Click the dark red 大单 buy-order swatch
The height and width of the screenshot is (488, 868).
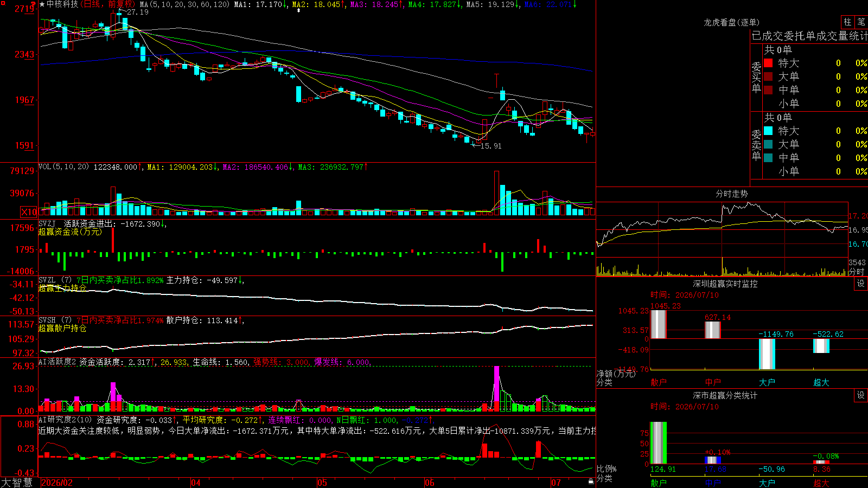pyautogui.click(x=768, y=76)
